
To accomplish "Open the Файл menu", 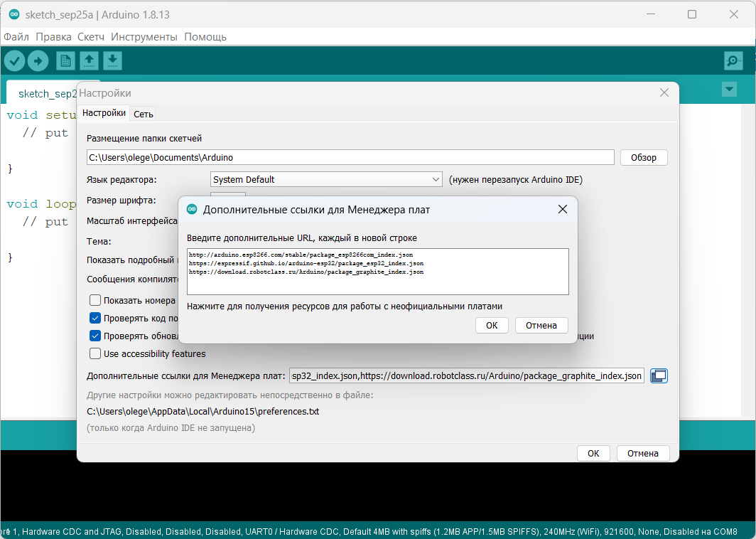I will (x=16, y=37).
